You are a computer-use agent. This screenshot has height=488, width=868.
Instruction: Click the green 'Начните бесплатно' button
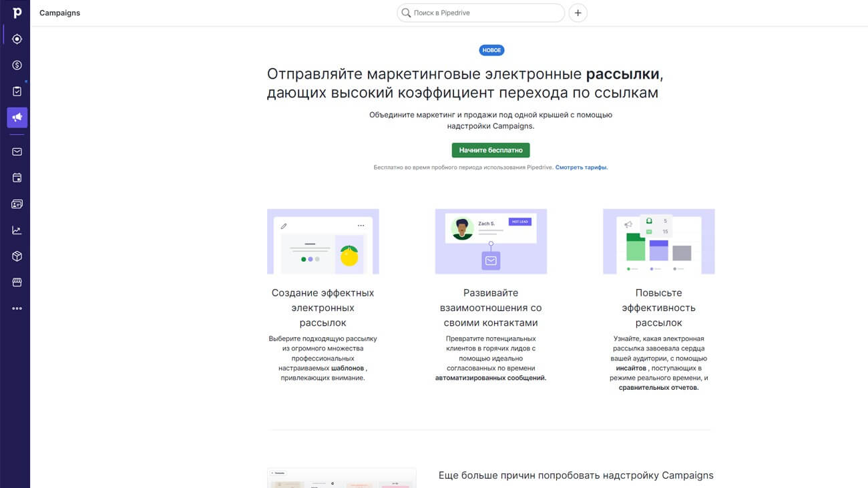click(491, 150)
